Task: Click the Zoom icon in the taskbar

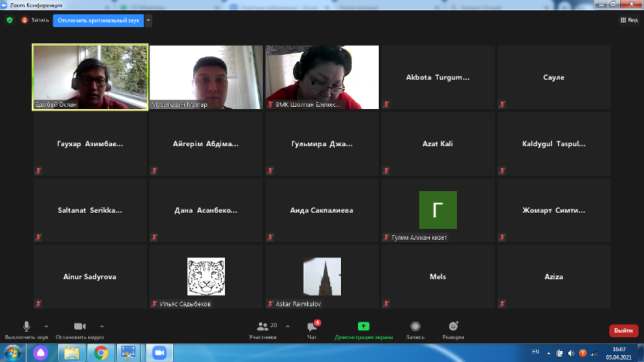Action: point(159,353)
